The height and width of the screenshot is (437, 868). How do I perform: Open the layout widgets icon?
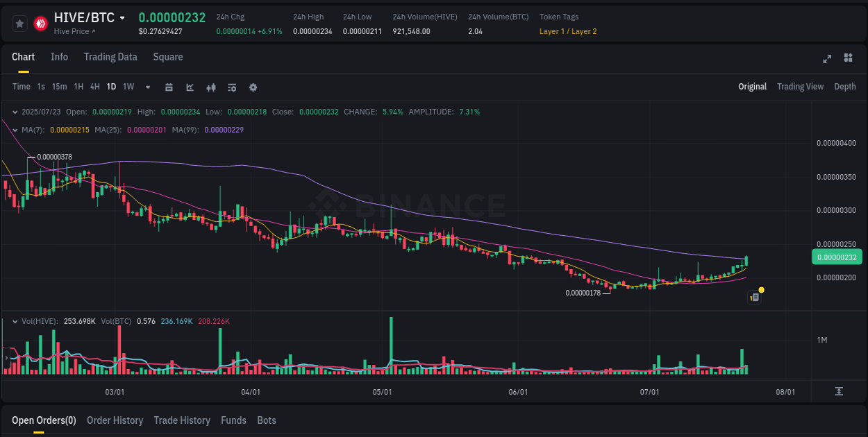tap(849, 59)
